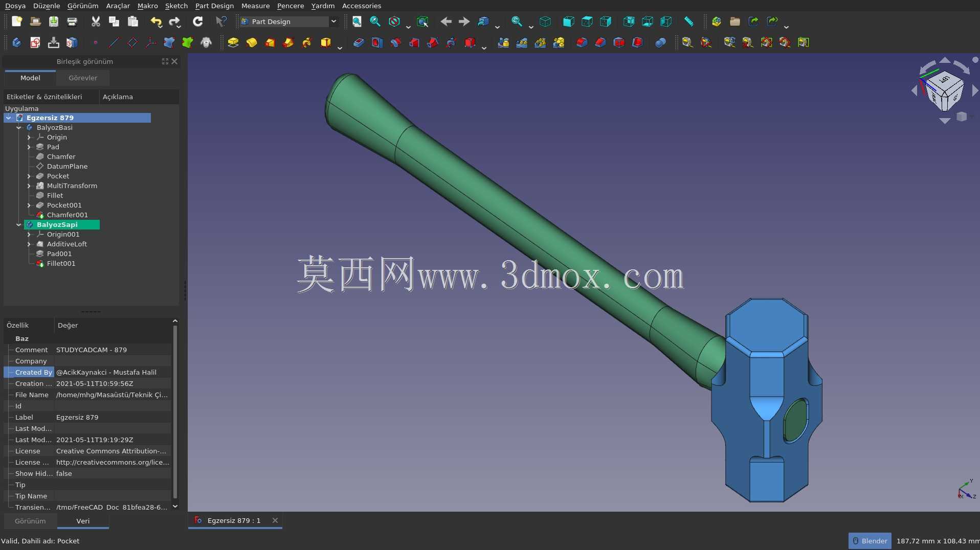Viewport: 980px width, 550px height.
Task: Click the Blender navigation style button
Action: [870, 541]
